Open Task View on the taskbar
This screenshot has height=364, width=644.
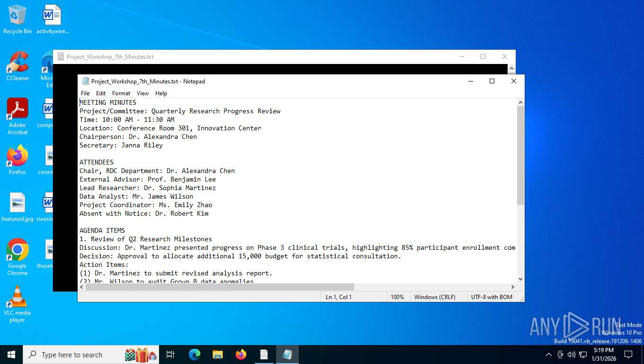[x=170, y=355]
